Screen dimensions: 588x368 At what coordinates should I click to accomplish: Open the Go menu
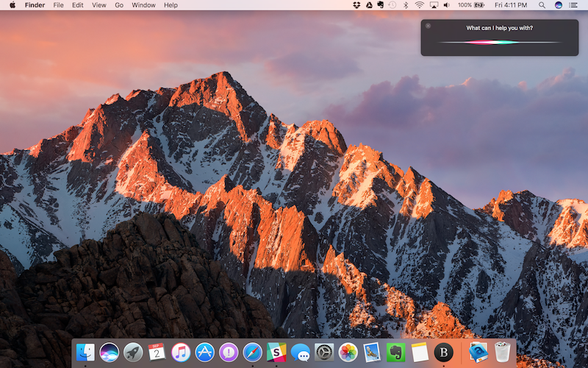(x=119, y=5)
